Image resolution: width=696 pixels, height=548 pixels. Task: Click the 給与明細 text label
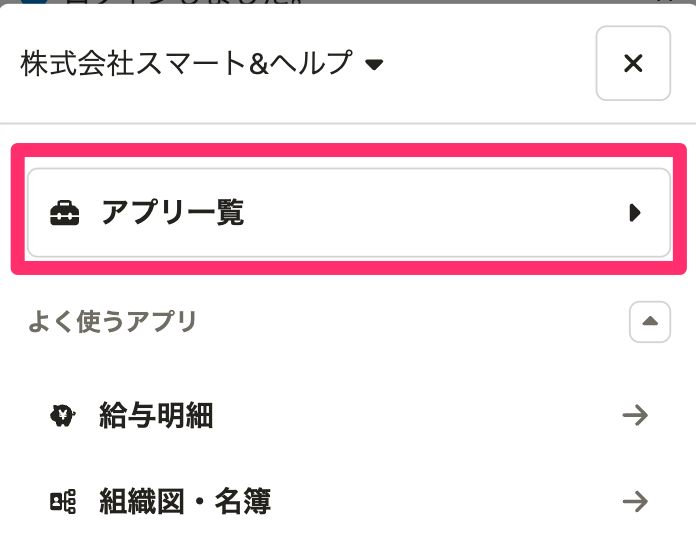[156, 415]
